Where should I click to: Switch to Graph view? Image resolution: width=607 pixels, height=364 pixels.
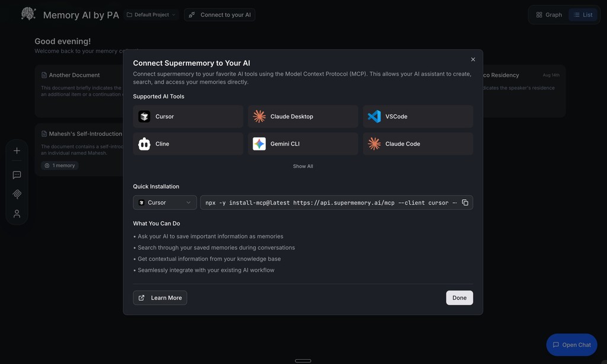tap(547, 14)
